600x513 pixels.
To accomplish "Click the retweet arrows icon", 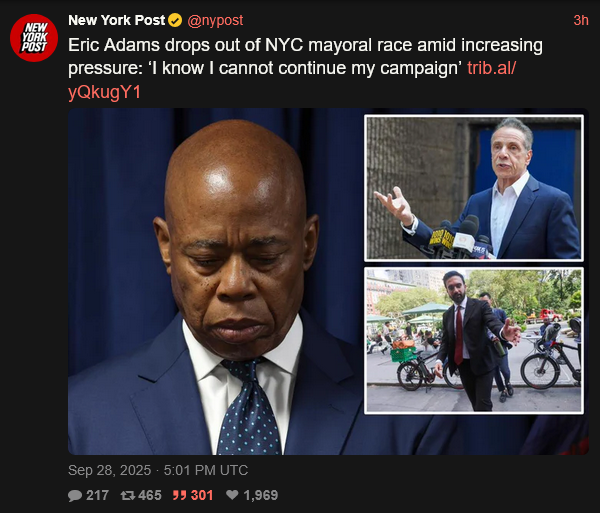I will point(127,495).
